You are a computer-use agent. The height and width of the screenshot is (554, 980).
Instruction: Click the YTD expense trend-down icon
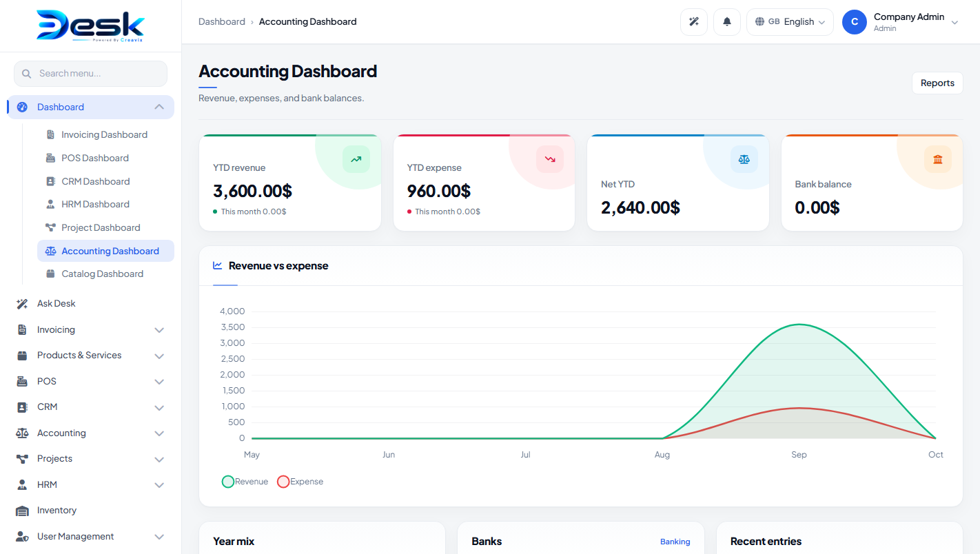tap(550, 159)
